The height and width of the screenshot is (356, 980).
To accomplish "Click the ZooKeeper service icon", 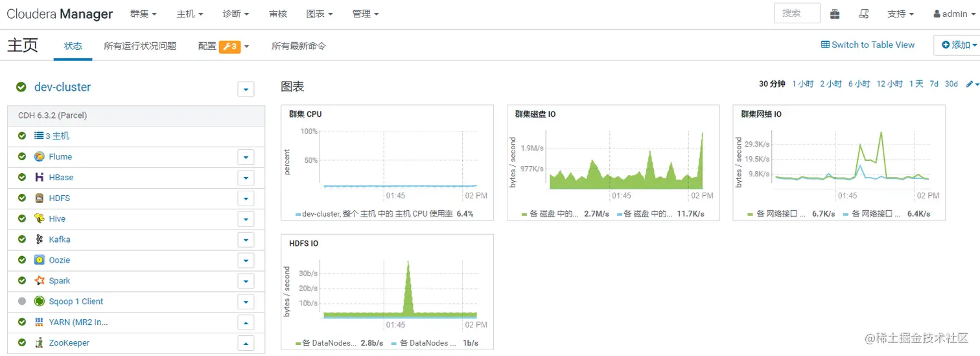I will pyautogui.click(x=40, y=343).
